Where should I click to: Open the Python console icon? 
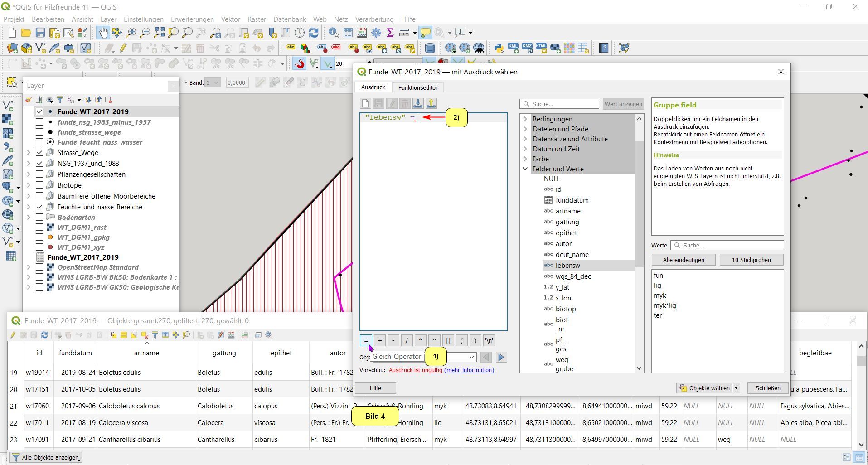tap(499, 48)
